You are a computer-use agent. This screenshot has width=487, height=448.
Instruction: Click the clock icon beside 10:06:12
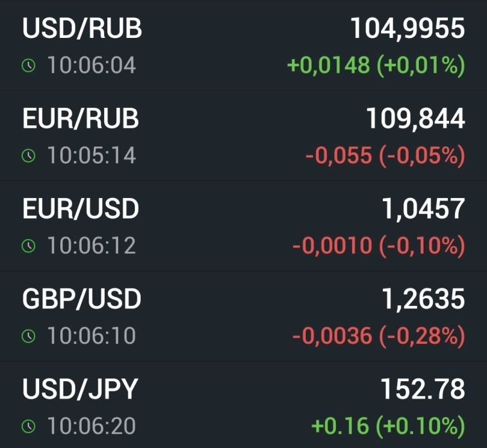(28, 246)
